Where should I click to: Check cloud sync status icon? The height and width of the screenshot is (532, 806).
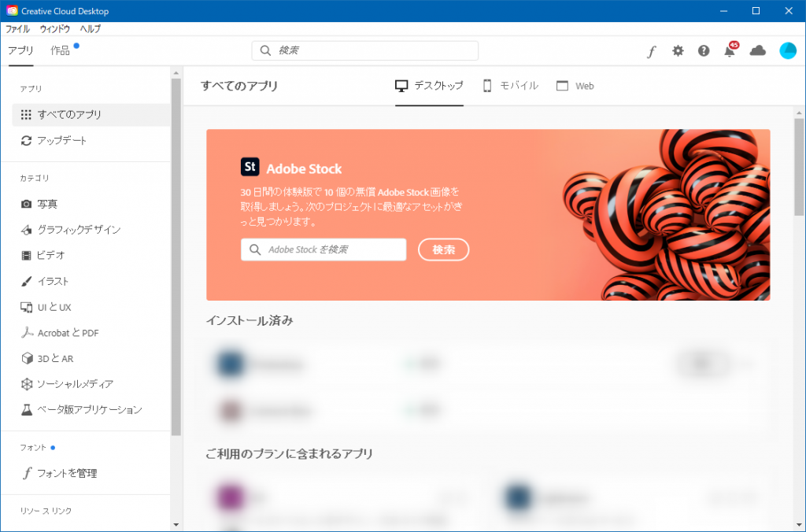[758, 50]
